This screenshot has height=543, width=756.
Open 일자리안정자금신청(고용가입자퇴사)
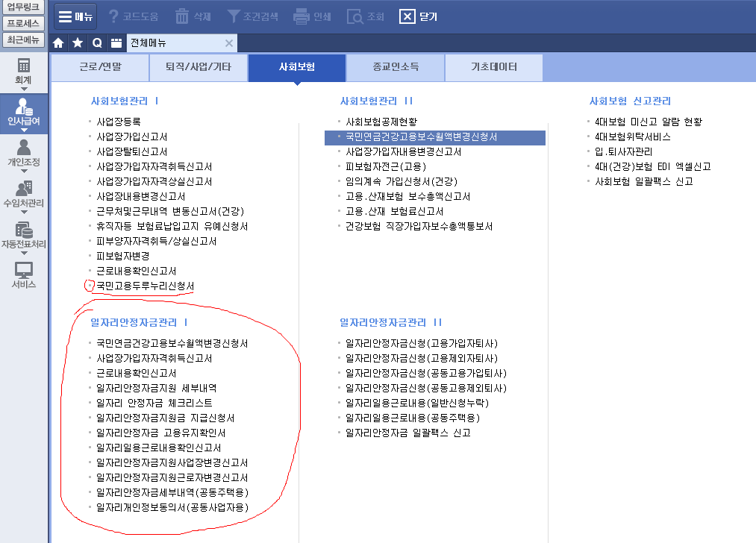[422, 344]
